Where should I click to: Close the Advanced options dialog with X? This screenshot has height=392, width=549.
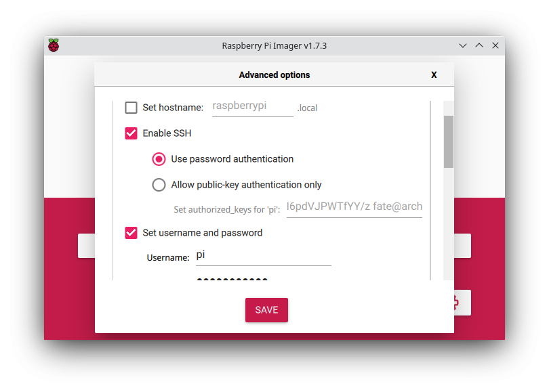[x=434, y=75]
